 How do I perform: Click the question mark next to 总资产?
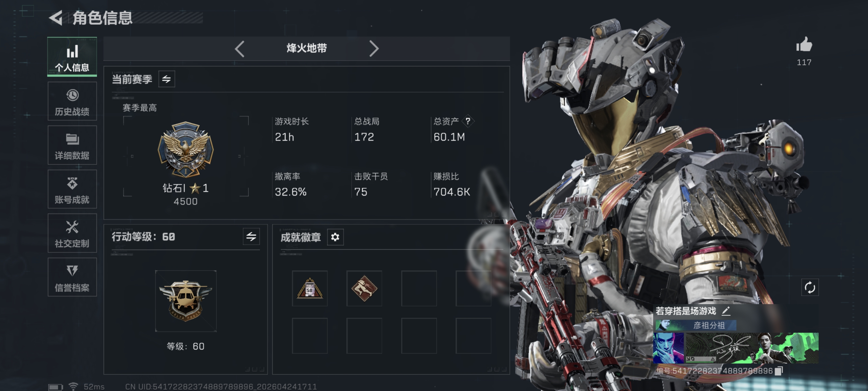(468, 121)
